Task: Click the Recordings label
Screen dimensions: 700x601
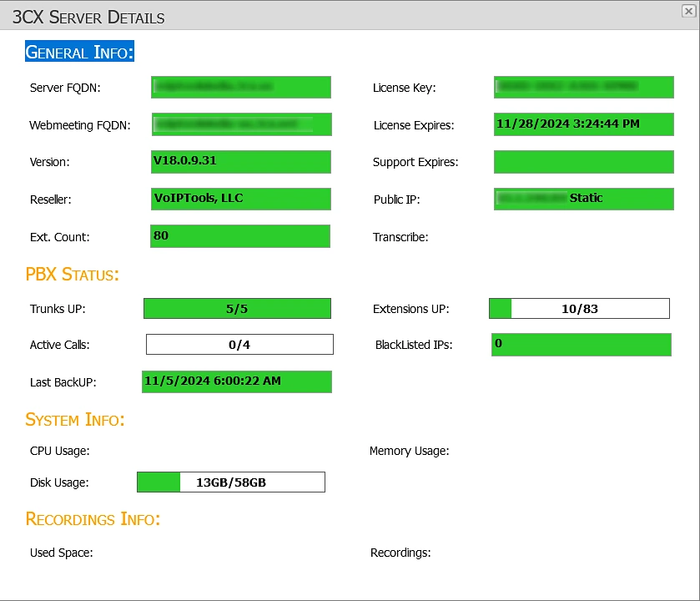Action: pos(400,553)
